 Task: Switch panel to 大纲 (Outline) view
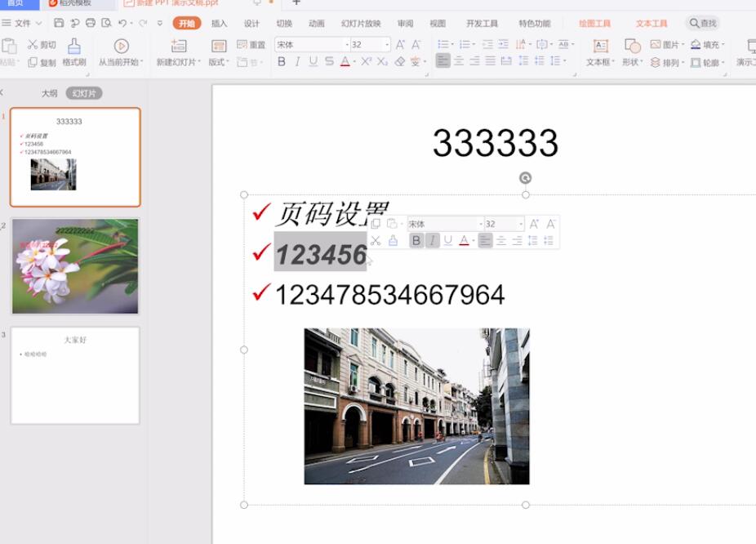(x=49, y=93)
